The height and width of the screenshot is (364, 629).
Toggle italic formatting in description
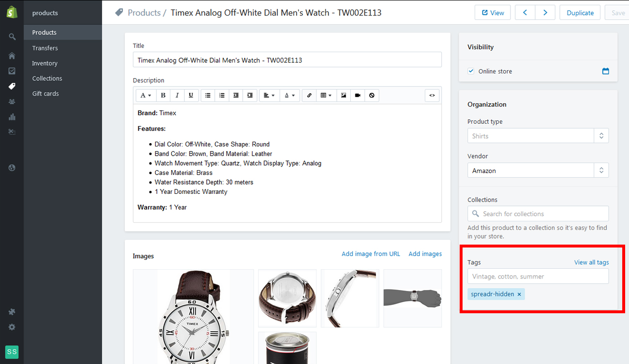coord(177,95)
